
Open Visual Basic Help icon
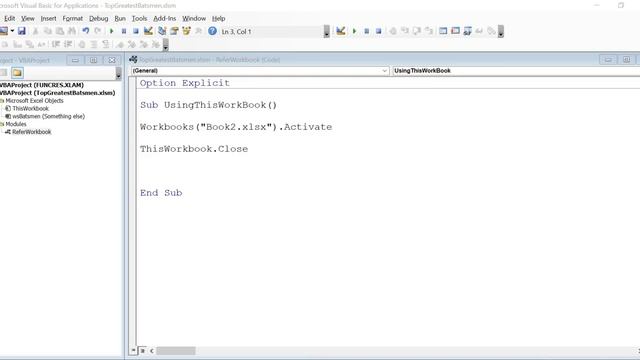(x=212, y=31)
